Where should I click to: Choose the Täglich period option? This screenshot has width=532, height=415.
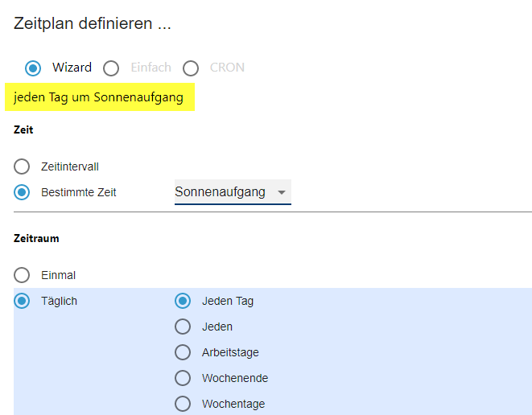(x=23, y=302)
